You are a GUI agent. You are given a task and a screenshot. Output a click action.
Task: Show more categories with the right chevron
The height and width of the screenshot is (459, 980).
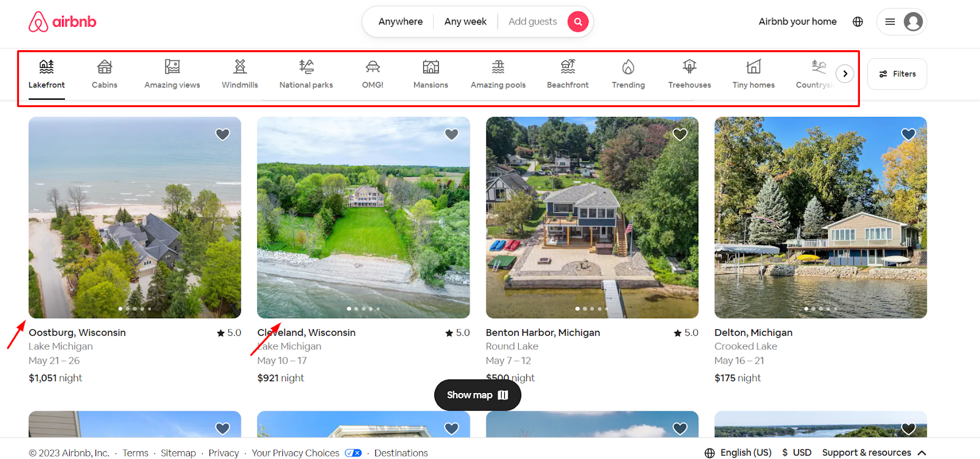(845, 74)
